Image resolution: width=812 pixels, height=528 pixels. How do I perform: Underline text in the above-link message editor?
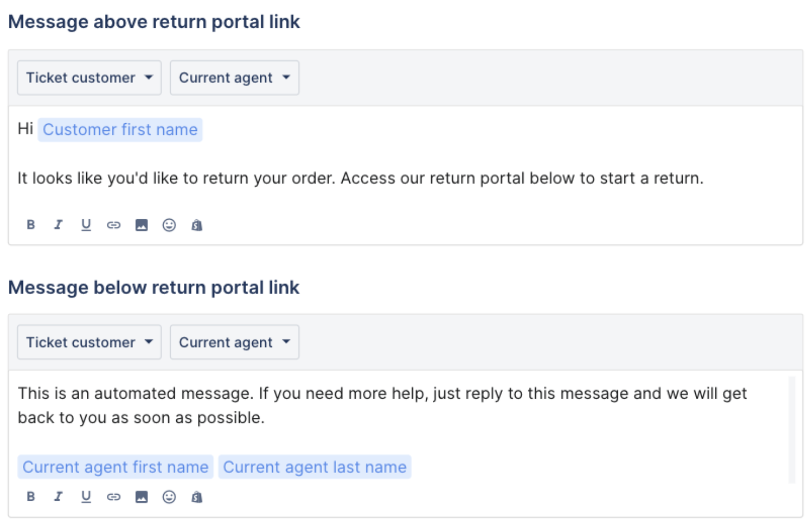click(86, 225)
